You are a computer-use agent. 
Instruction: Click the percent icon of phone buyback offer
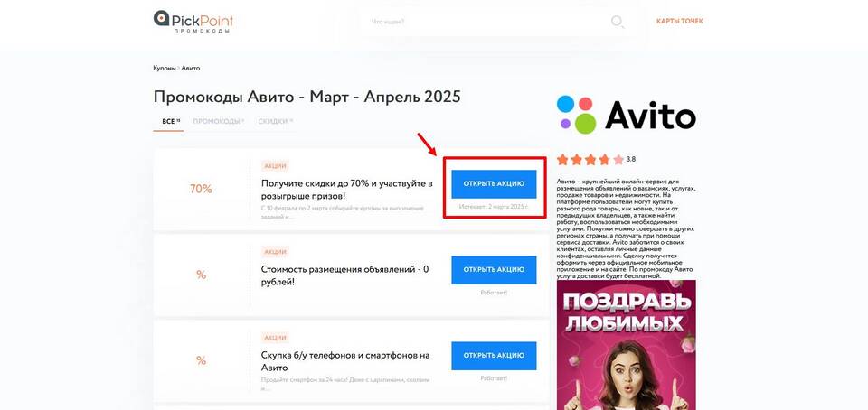[201, 361]
